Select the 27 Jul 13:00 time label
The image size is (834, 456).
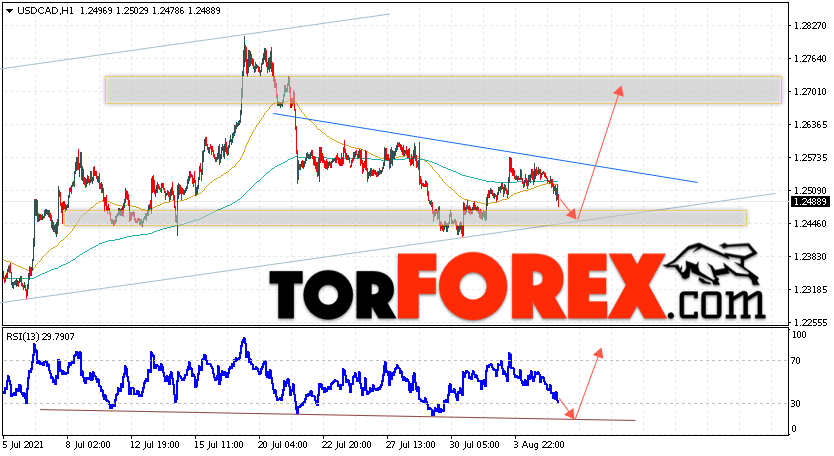click(410, 444)
